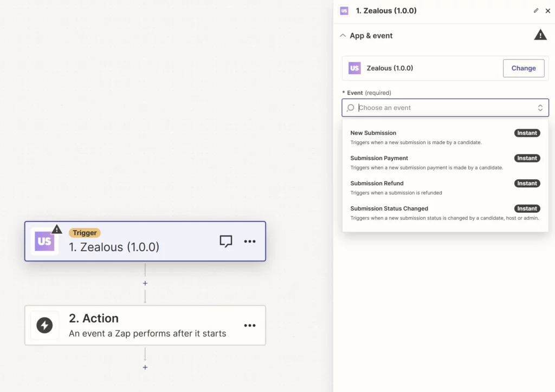555x392 pixels.
Task: Select the 2. Action step card
Action: coord(145,325)
